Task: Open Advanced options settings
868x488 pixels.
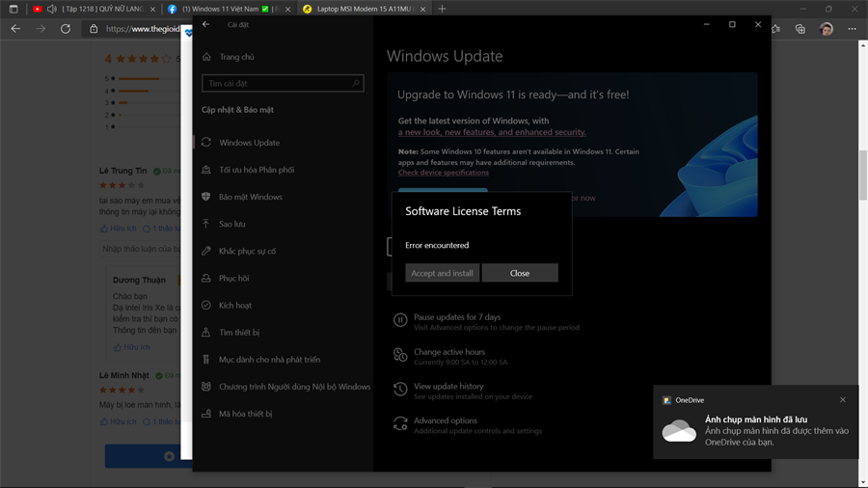Action: tap(446, 420)
